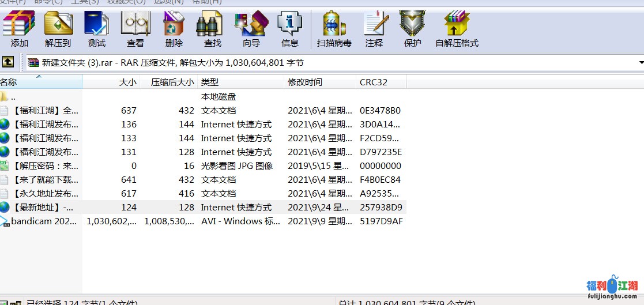The height and width of the screenshot is (305, 644).
Task: Open the 查找 (Find) binoculars tool
Action: [212, 28]
